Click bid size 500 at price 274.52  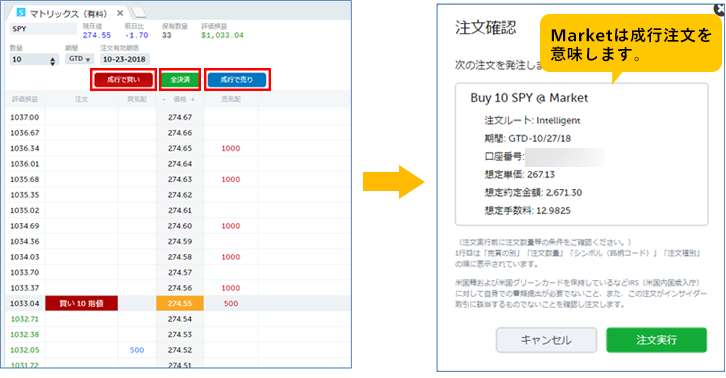[x=137, y=350]
